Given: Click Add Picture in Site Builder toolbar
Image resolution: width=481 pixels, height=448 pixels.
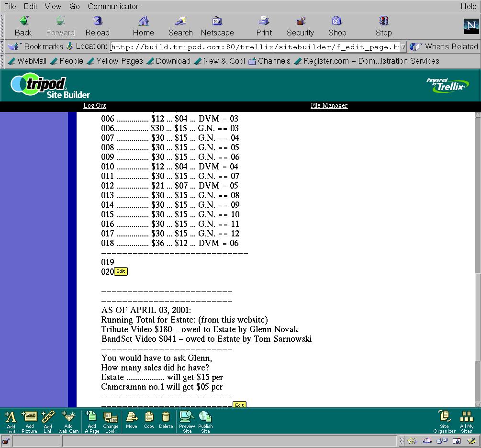Looking at the screenshot, I should tap(30, 422).
